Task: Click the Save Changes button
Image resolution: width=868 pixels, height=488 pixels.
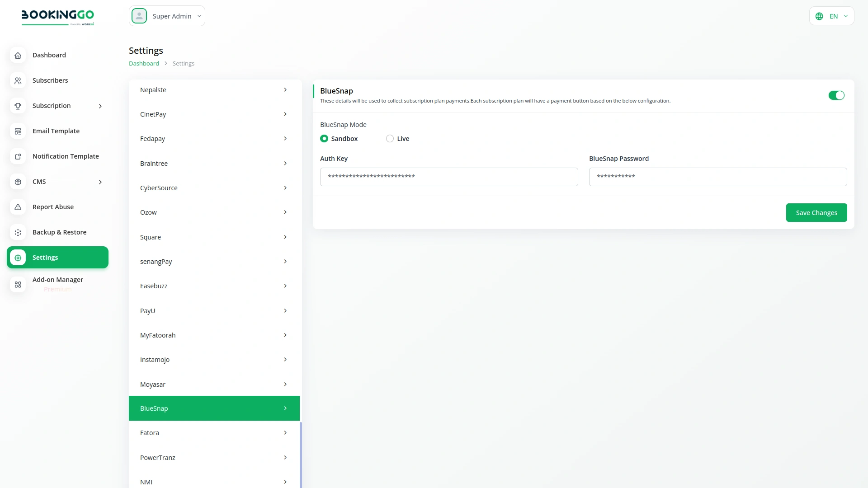Action: [816, 213]
